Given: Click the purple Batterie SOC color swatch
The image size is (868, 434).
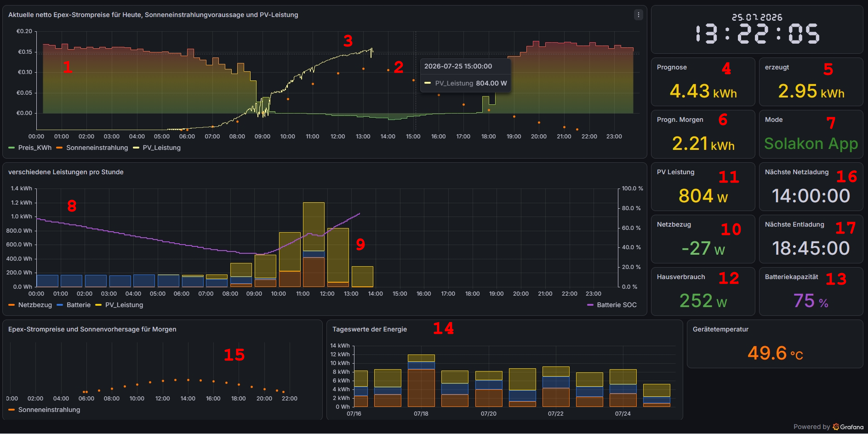Looking at the screenshot, I should click(590, 305).
